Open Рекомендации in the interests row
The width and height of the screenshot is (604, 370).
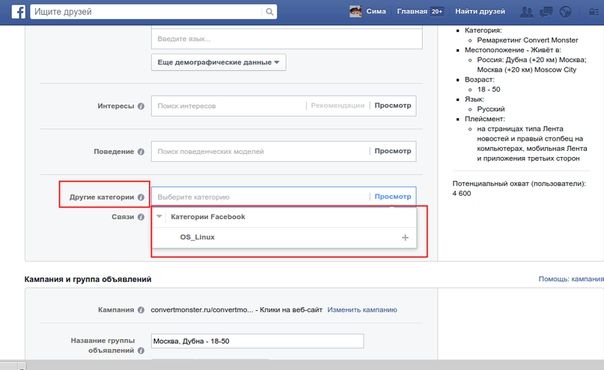[x=337, y=105]
